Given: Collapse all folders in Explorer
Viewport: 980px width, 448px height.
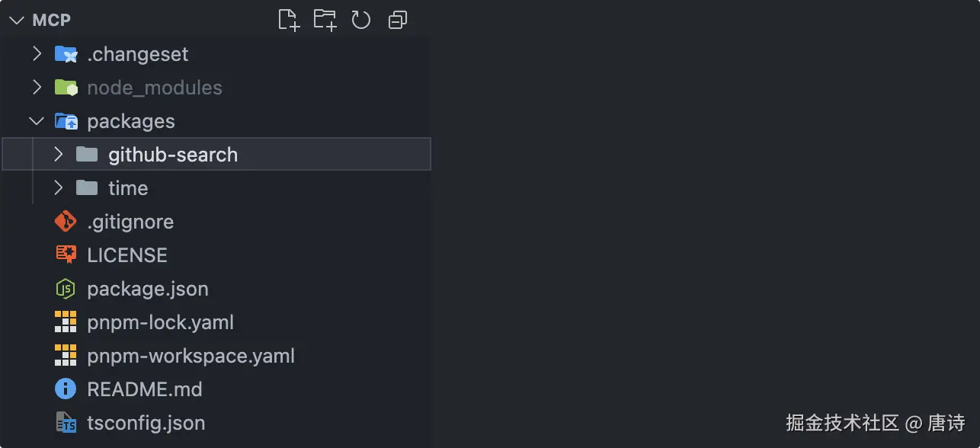Looking at the screenshot, I should tap(397, 20).
